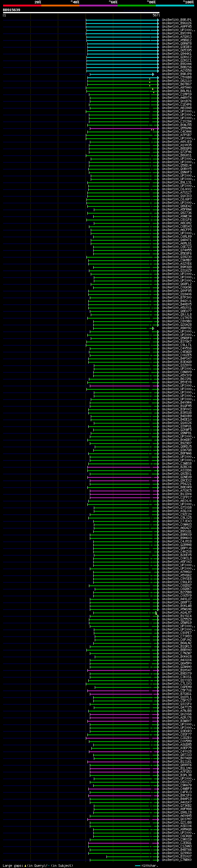Click the UniRef100_Q944K1 label

click(176, 54)
